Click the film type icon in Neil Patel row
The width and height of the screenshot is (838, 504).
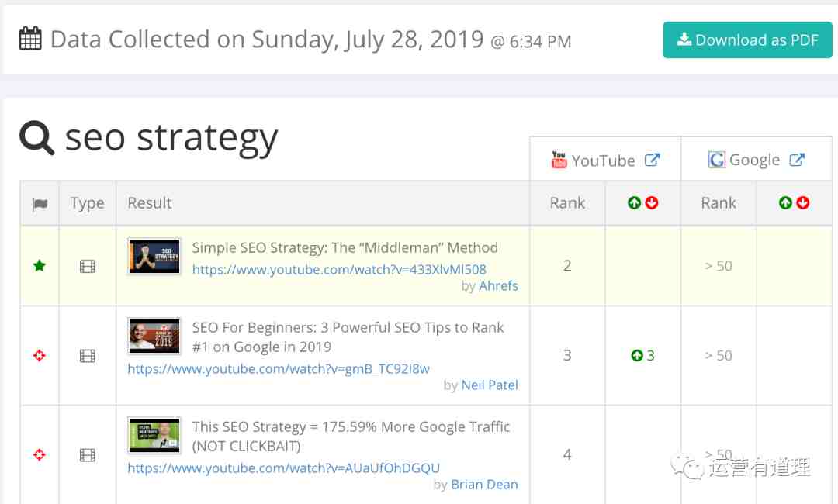click(x=87, y=356)
